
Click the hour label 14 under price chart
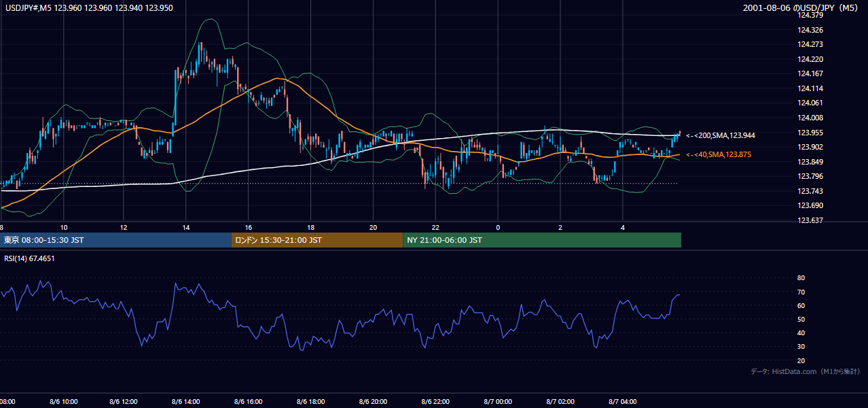click(x=187, y=227)
